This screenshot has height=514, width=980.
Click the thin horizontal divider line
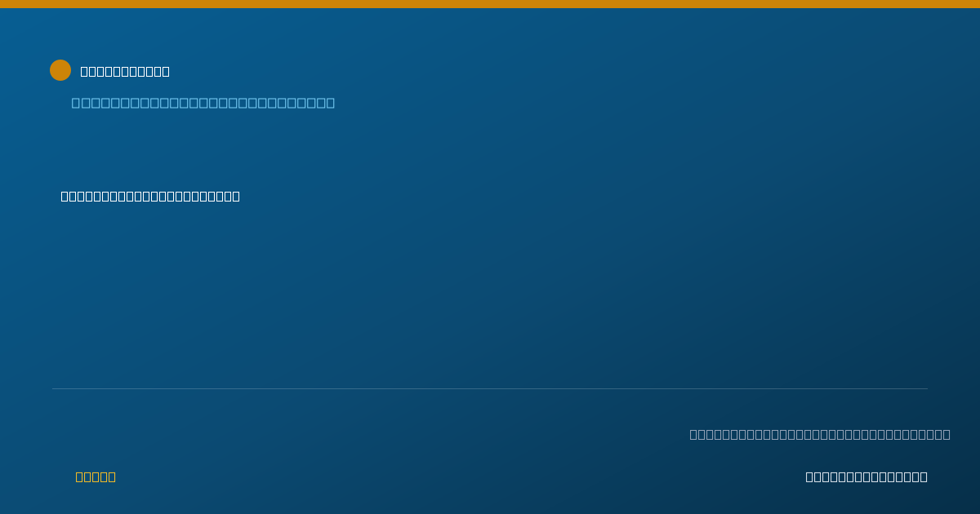click(490, 388)
